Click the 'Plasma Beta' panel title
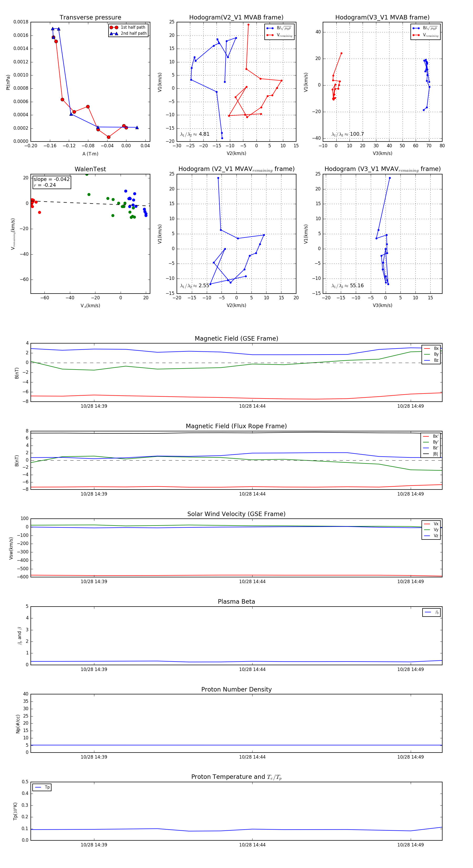Image resolution: width=473 pixels, height=868 pixels. [236, 602]
